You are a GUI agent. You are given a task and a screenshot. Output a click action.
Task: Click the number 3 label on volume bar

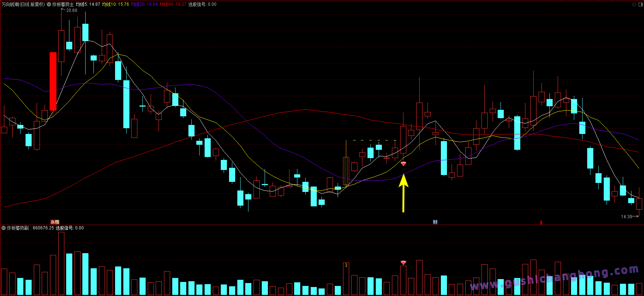[x=346, y=265]
